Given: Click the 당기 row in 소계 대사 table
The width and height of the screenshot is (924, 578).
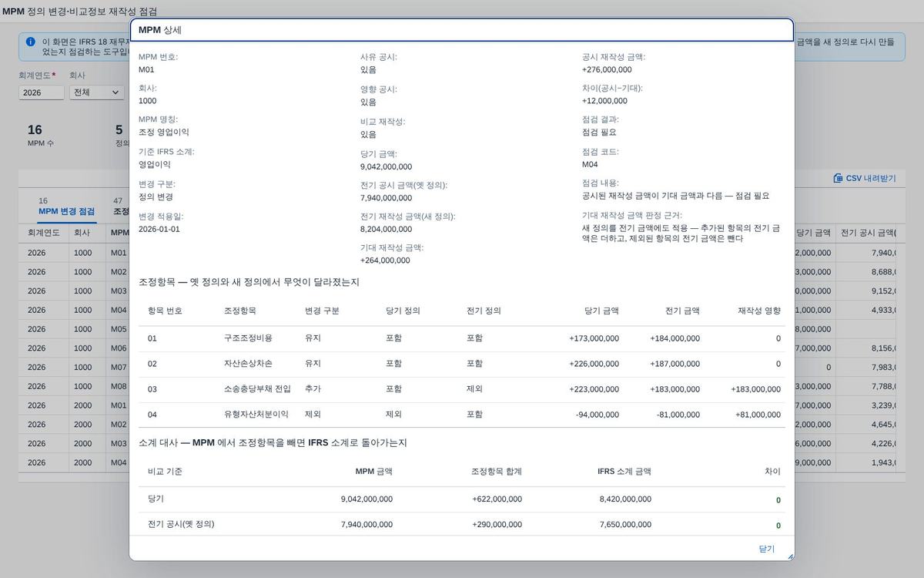Looking at the screenshot, I should pos(462,499).
